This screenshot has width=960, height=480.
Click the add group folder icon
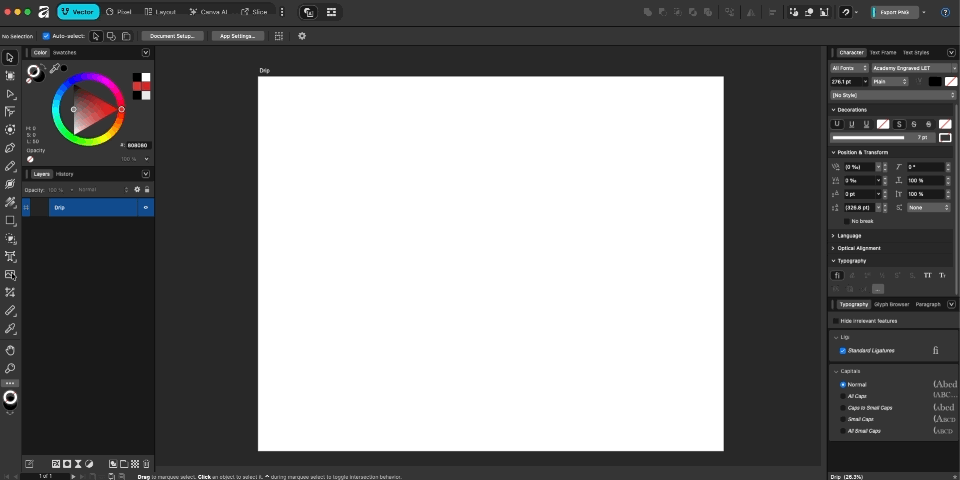coord(124,464)
